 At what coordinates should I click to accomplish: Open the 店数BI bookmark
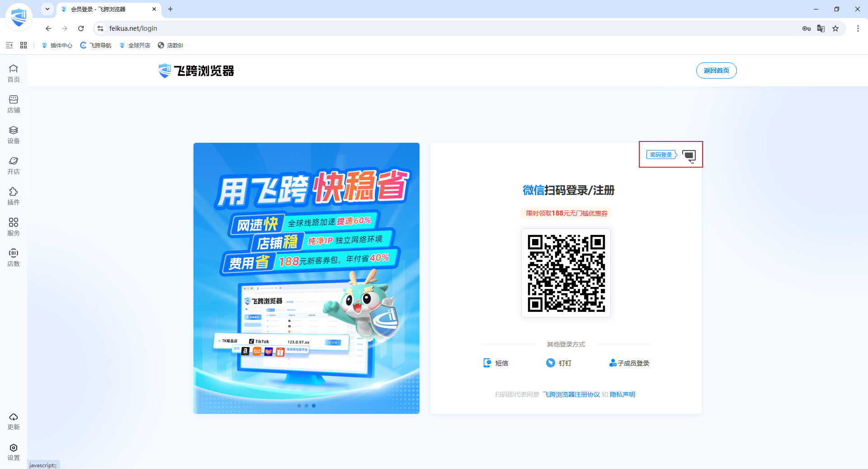[x=170, y=45]
